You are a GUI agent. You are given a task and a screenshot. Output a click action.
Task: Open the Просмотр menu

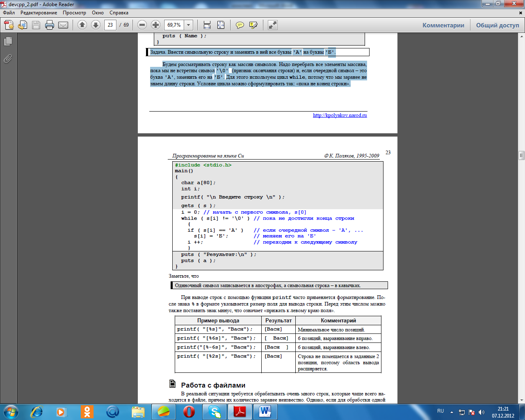74,13
